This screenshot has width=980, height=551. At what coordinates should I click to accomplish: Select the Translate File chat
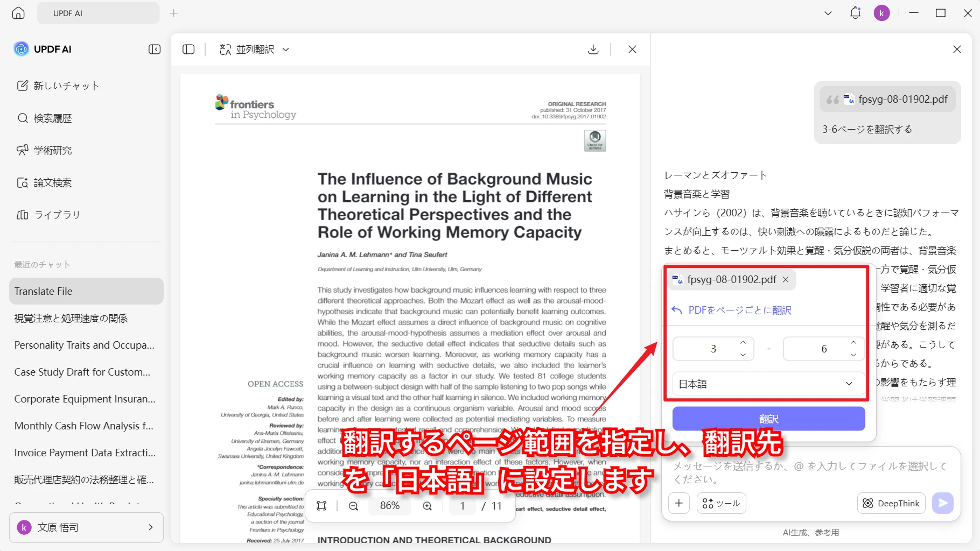tap(86, 291)
